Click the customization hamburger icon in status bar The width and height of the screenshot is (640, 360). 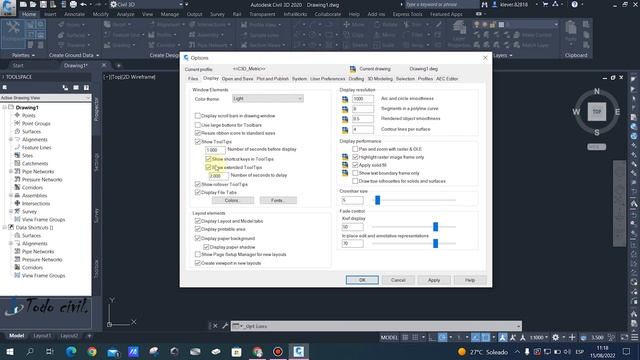[634, 338]
